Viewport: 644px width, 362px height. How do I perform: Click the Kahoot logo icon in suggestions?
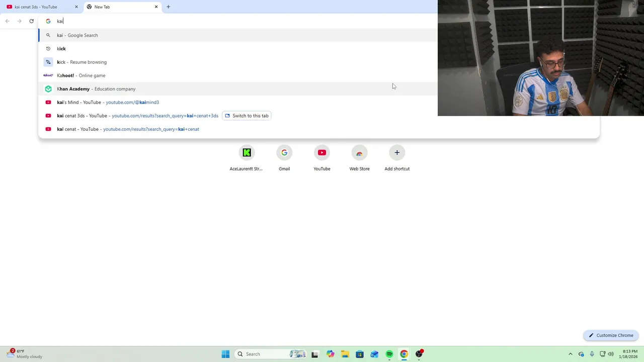48,75
